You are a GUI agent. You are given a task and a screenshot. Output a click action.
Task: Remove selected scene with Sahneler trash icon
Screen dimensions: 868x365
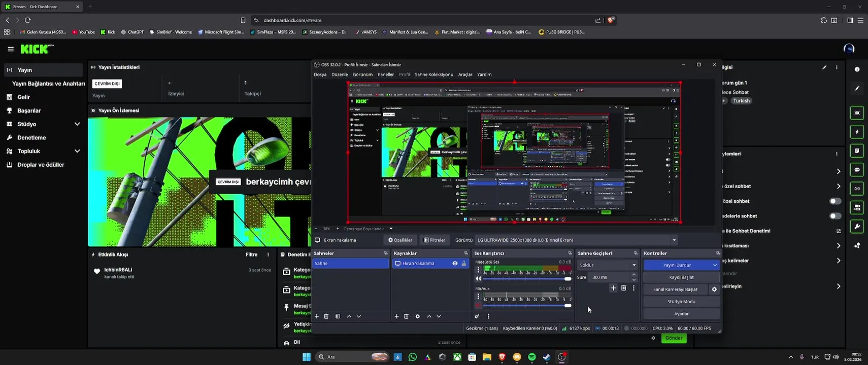point(326,316)
